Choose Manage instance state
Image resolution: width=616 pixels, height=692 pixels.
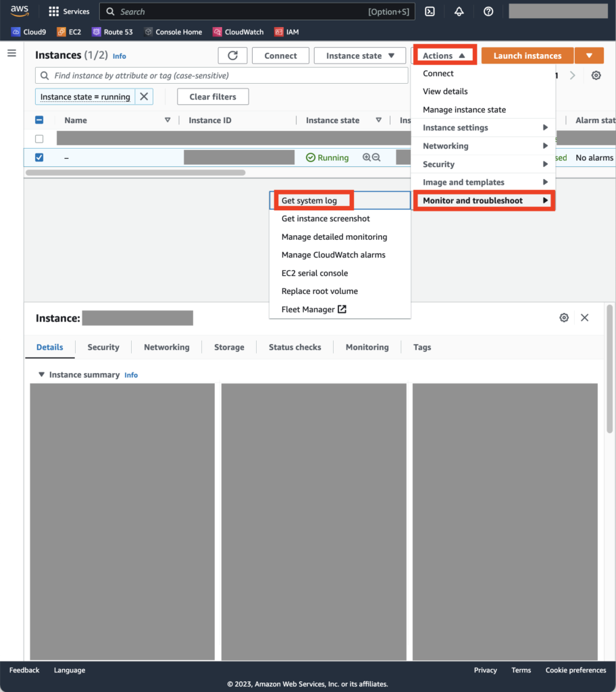coord(483,109)
